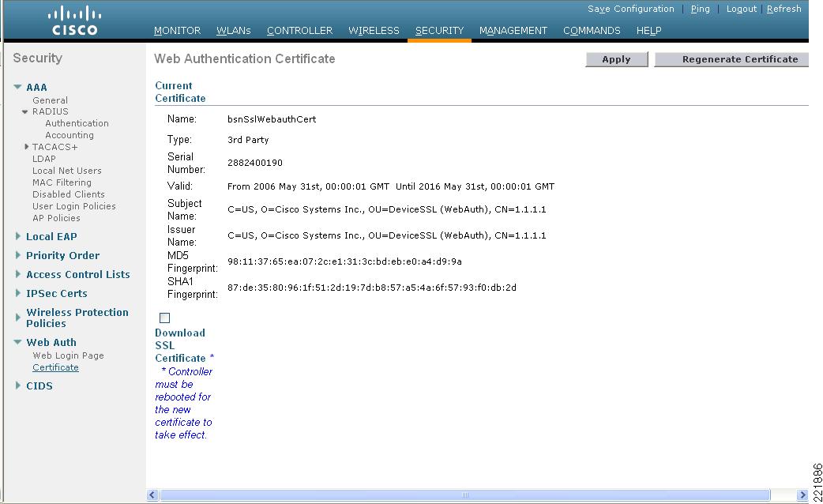
Task: Collapse the AAA section arrow
Action: tap(17, 87)
